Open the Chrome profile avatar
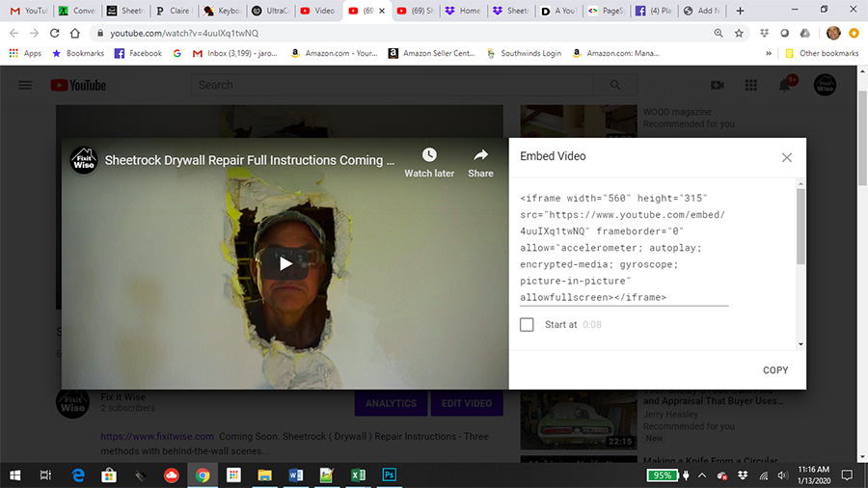The image size is (868, 488). [833, 33]
